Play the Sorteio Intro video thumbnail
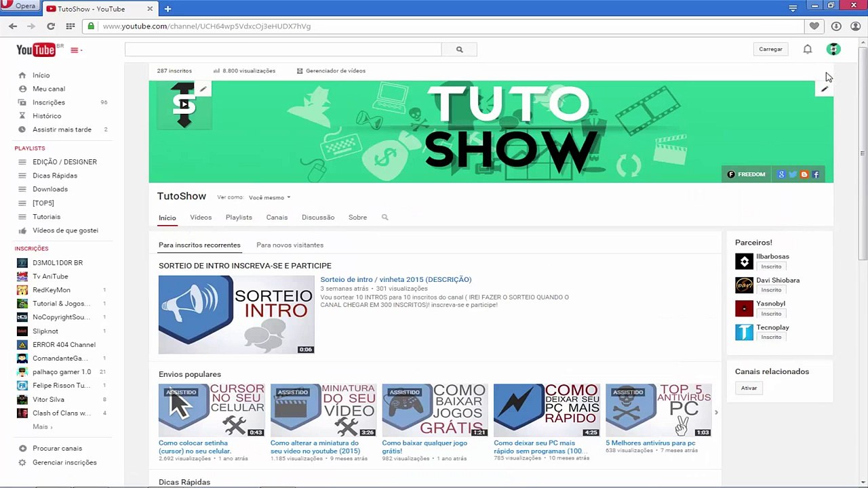 236,314
